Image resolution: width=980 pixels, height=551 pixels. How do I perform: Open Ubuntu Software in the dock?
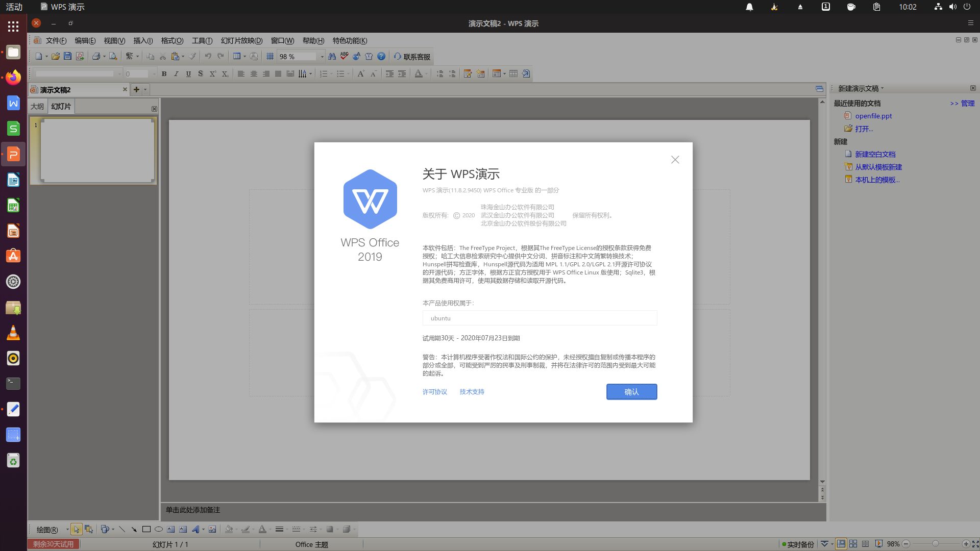(13, 256)
